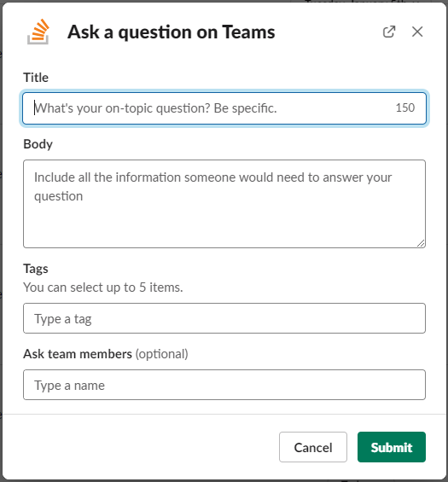Click the footer divider line above Cancel

(224, 414)
